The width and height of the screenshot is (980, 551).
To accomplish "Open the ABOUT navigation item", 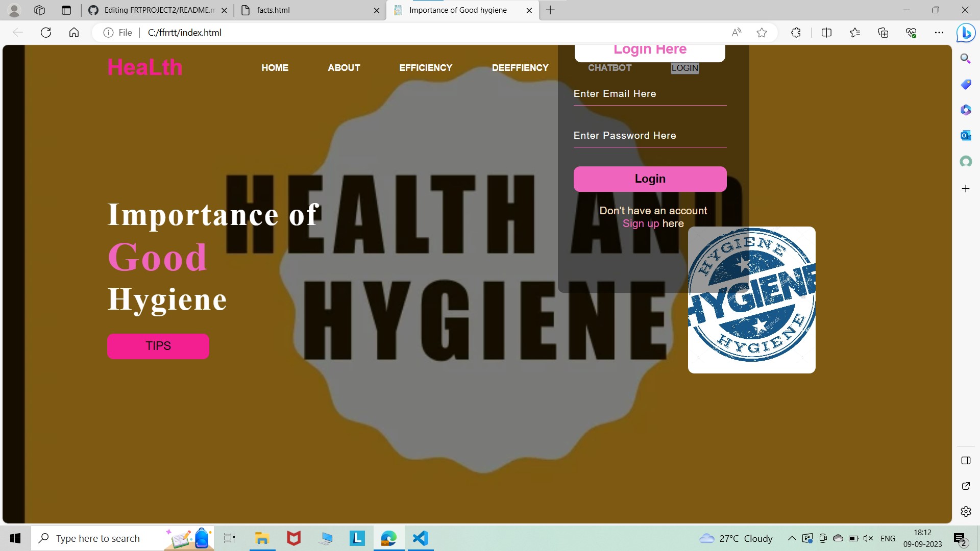I will tap(344, 68).
